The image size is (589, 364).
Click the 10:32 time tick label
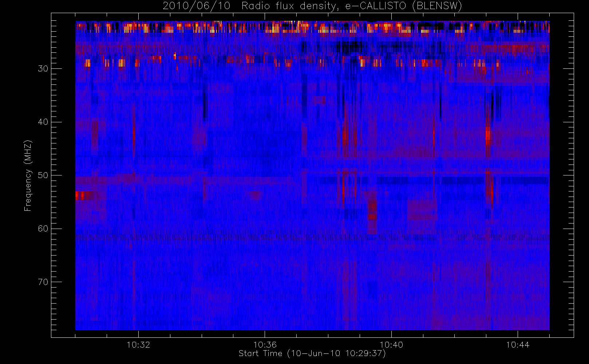click(x=138, y=345)
